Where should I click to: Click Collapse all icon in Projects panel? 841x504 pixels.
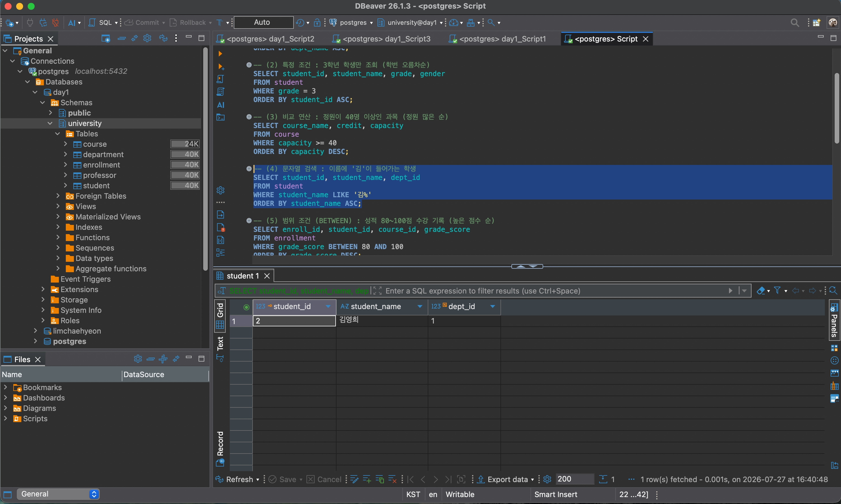coord(122,38)
